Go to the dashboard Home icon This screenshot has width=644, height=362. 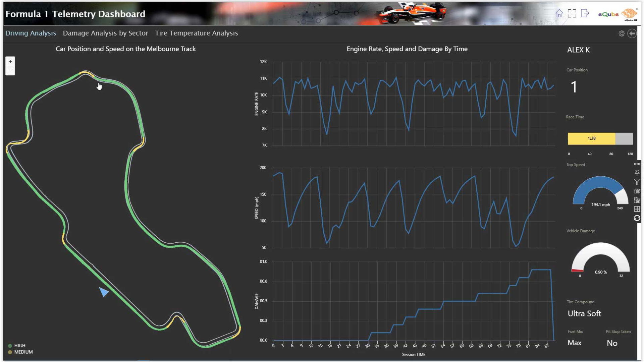(559, 13)
